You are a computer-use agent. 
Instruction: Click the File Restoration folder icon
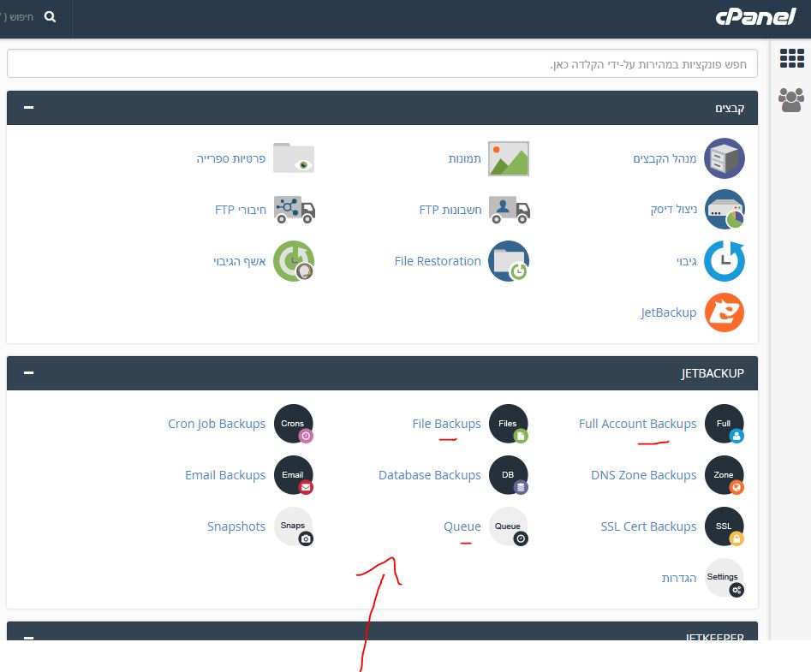(x=509, y=261)
